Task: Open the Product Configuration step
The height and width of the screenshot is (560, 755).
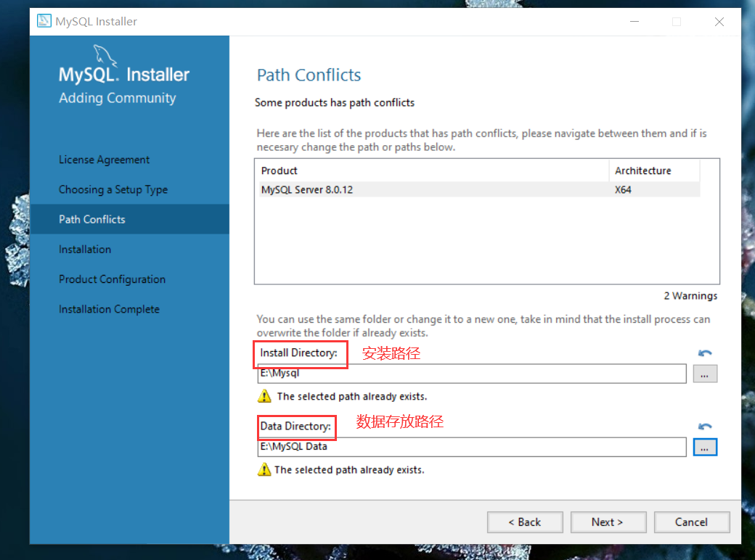Action: (112, 279)
